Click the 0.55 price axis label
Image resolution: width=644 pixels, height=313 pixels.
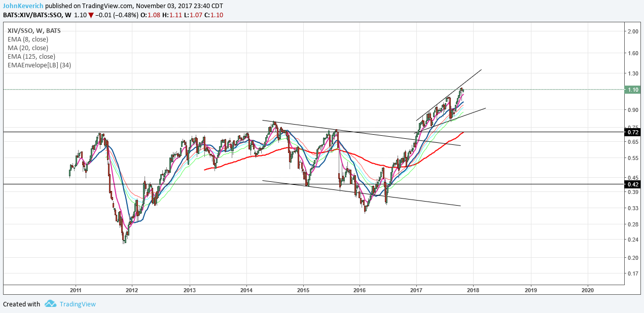pyautogui.click(x=632, y=158)
